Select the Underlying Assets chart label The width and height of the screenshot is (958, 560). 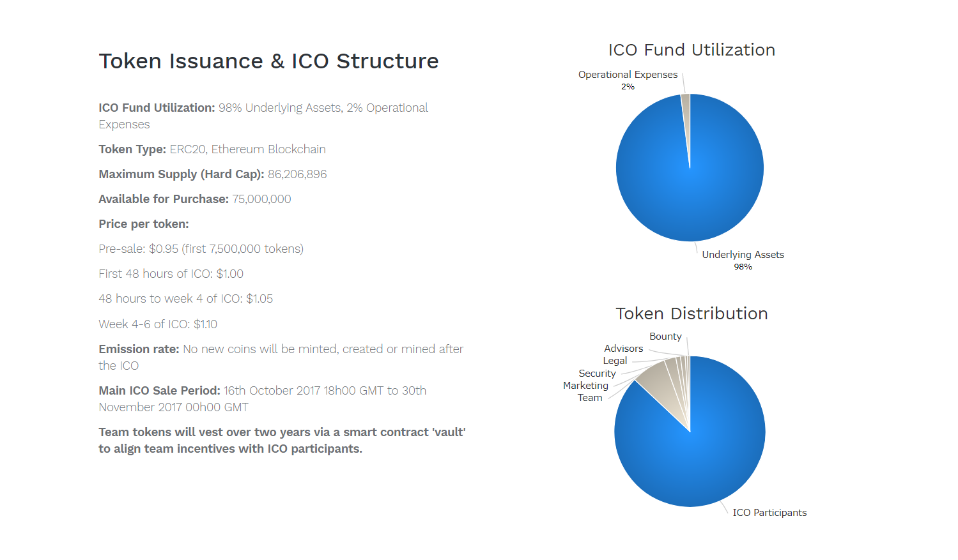pos(743,260)
